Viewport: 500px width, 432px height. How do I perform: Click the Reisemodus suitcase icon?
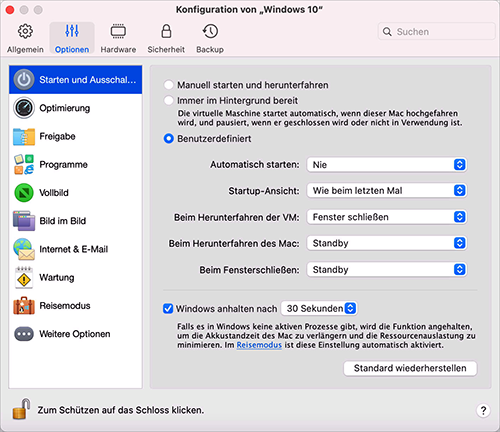pyautogui.click(x=24, y=306)
